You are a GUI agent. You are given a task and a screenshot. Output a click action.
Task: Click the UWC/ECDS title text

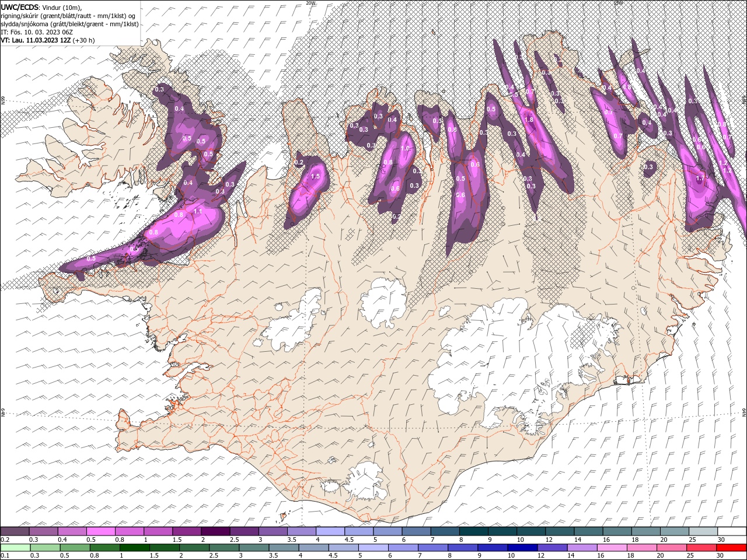tap(20, 7)
